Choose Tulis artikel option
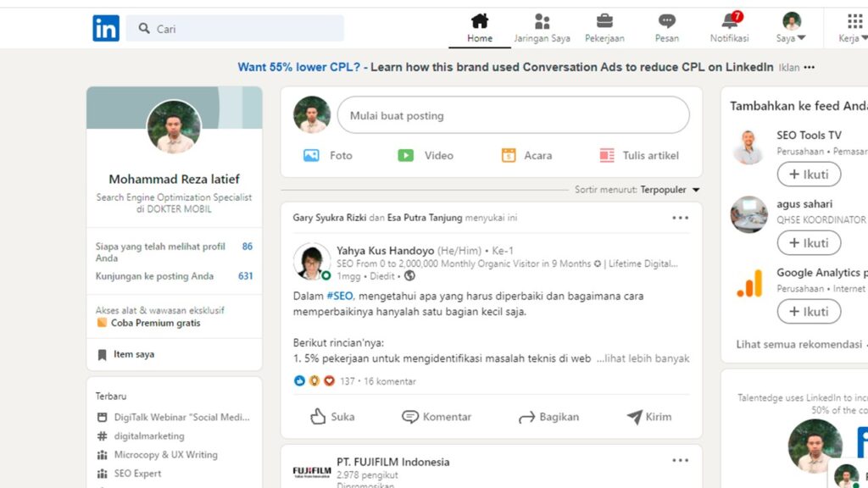The image size is (868, 488). 639,156
